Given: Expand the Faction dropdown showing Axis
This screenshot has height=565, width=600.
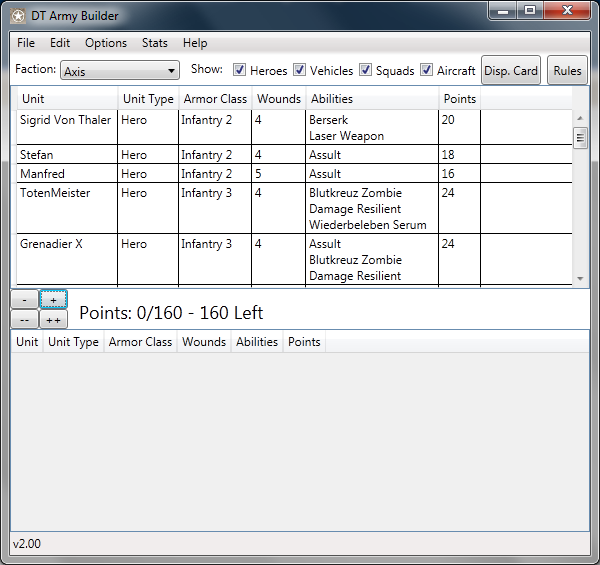Looking at the screenshot, I should pos(120,70).
